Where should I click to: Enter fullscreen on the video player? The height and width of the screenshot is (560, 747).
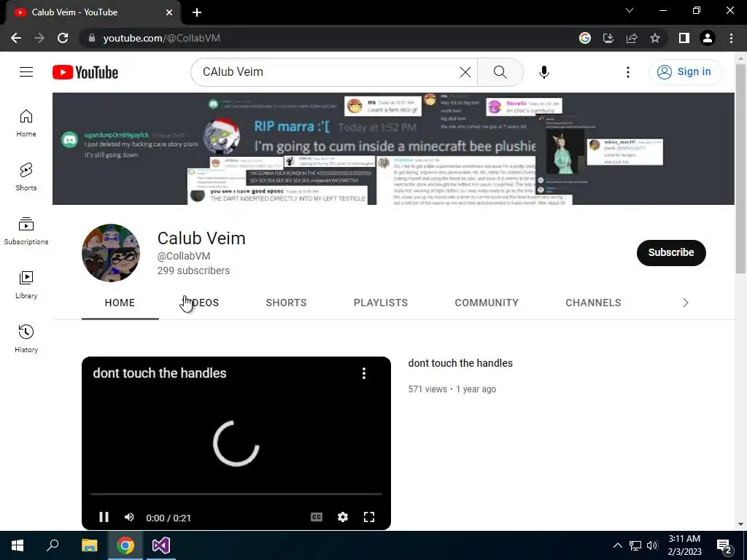(x=369, y=517)
